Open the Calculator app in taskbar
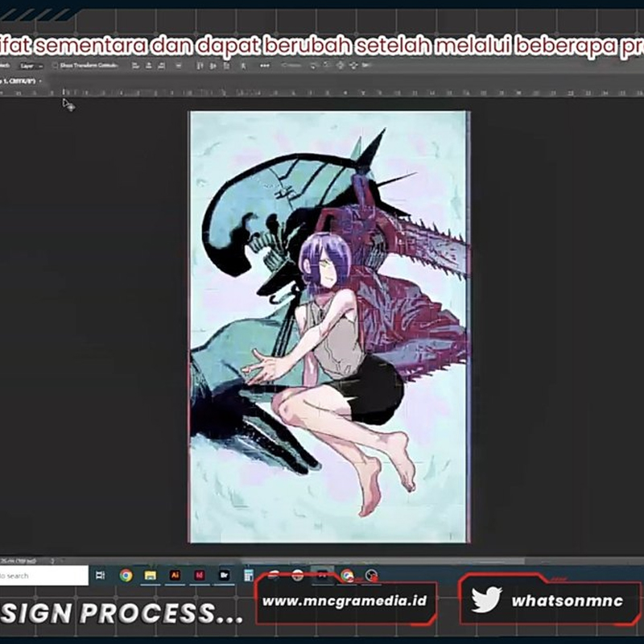The width and height of the screenshot is (644, 644). [x=249, y=575]
